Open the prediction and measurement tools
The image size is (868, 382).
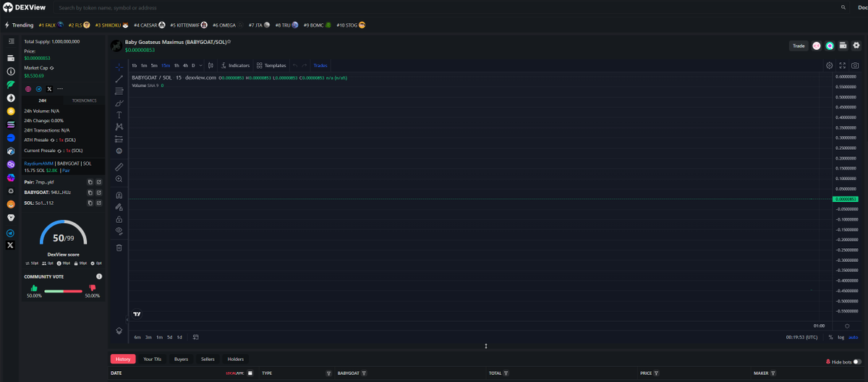119,139
